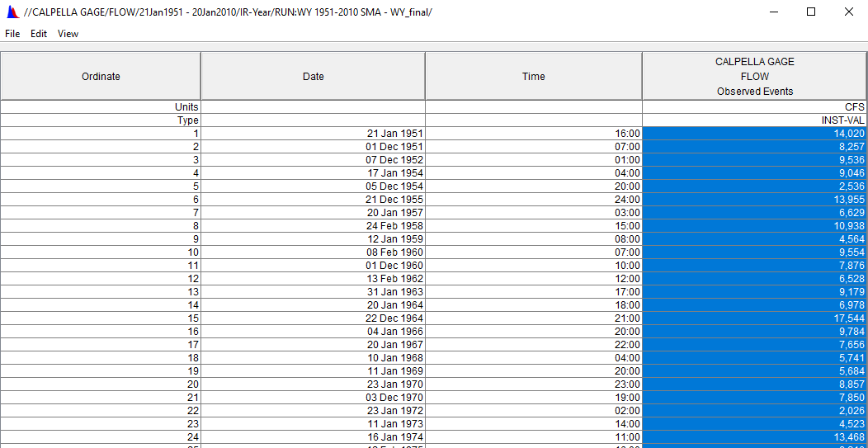Select flow value 6,629

point(754,213)
